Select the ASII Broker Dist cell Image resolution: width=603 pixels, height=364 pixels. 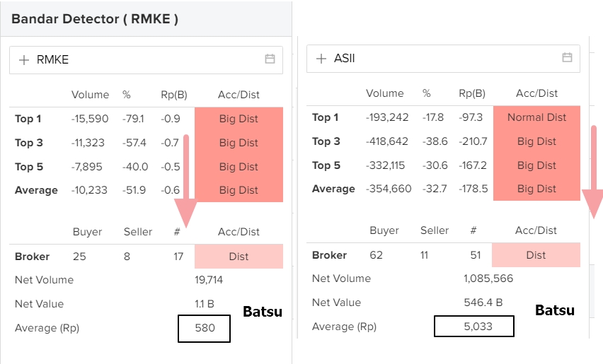[x=536, y=255]
